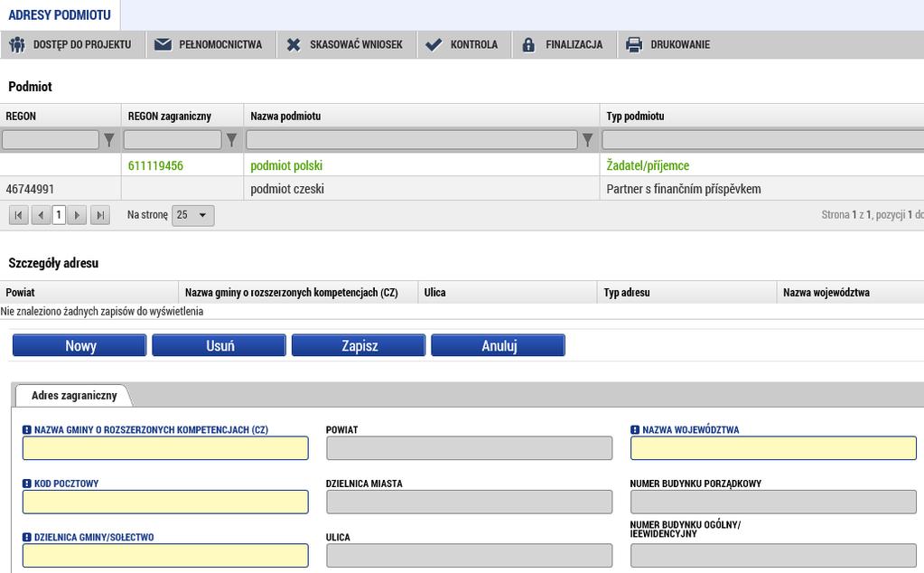
Task: Sort address details by Ulica header
Action: [x=508, y=293]
